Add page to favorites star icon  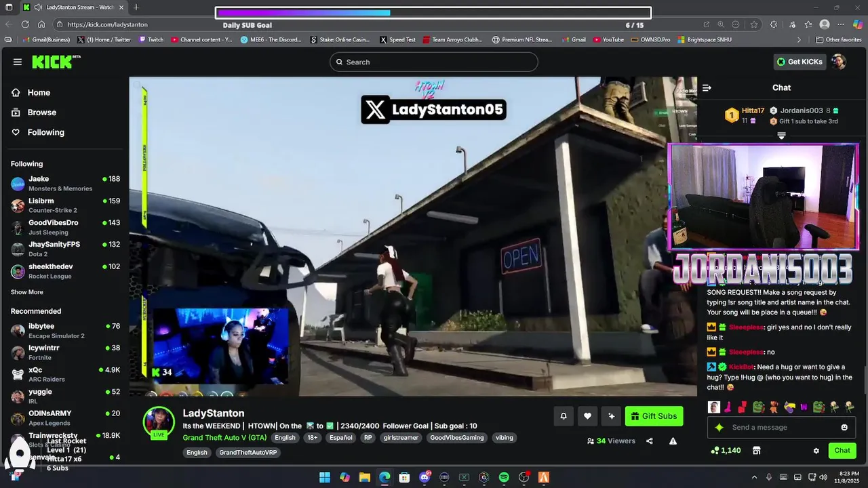(754, 24)
